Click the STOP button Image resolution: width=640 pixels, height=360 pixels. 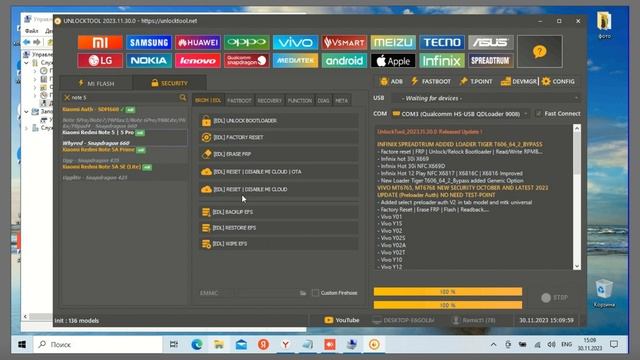click(x=554, y=298)
